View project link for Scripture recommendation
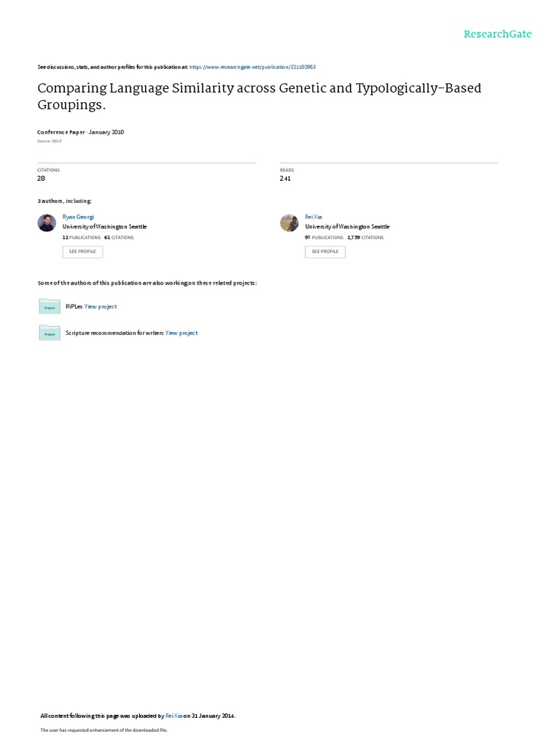 point(182,333)
